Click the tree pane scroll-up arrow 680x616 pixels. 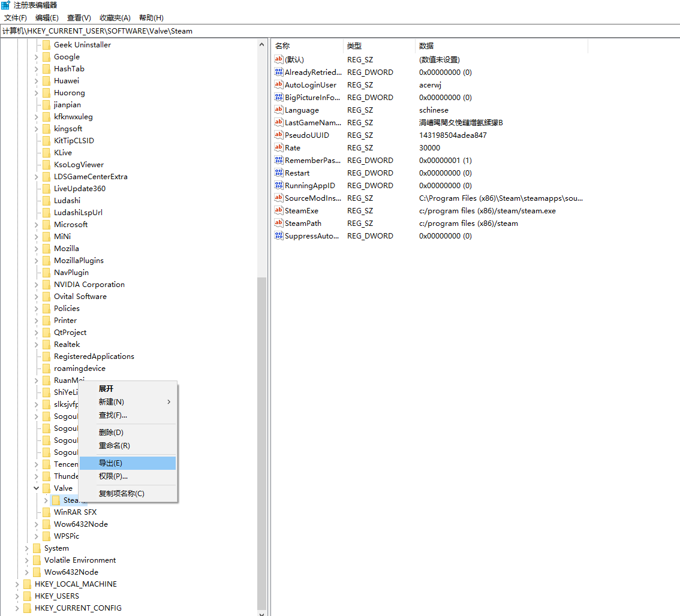tap(261, 44)
